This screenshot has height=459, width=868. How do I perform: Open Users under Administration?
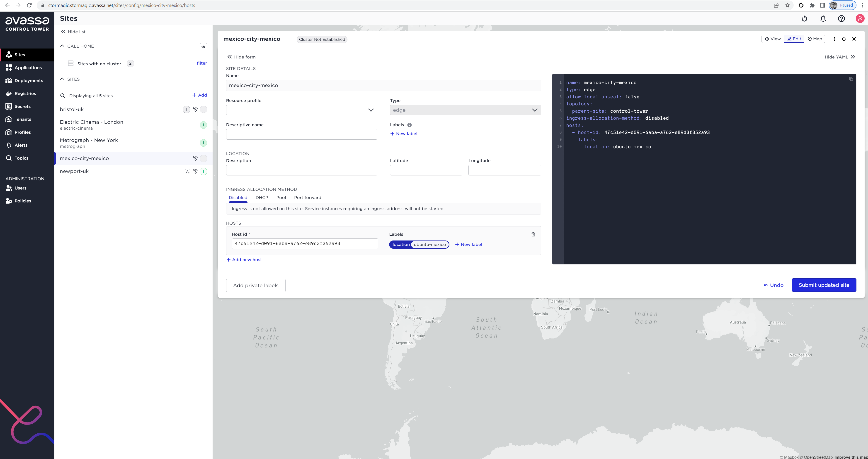[27, 188]
